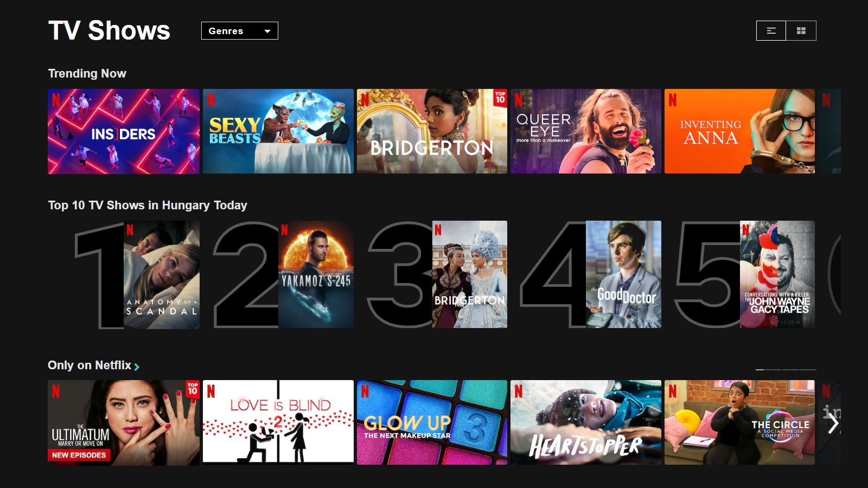Click the Top 10 badge on The Ultimatum
The width and height of the screenshot is (868, 488).
pyautogui.click(x=193, y=388)
